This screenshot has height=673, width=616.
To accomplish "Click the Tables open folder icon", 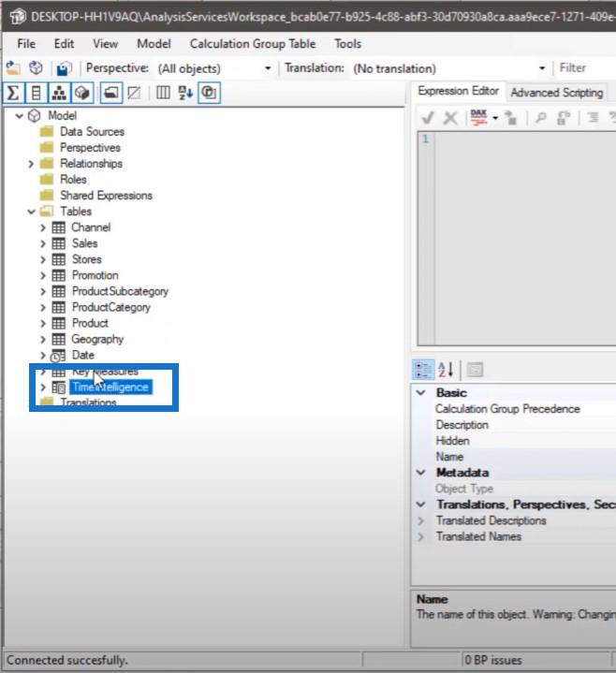I will tap(47, 212).
